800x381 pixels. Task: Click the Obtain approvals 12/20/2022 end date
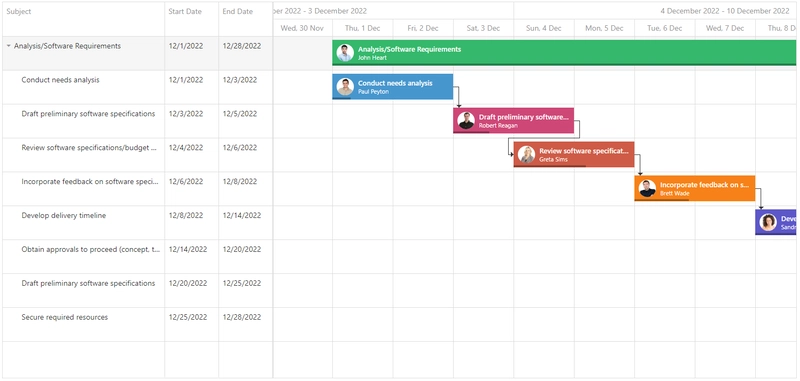[x=246, y=257]
